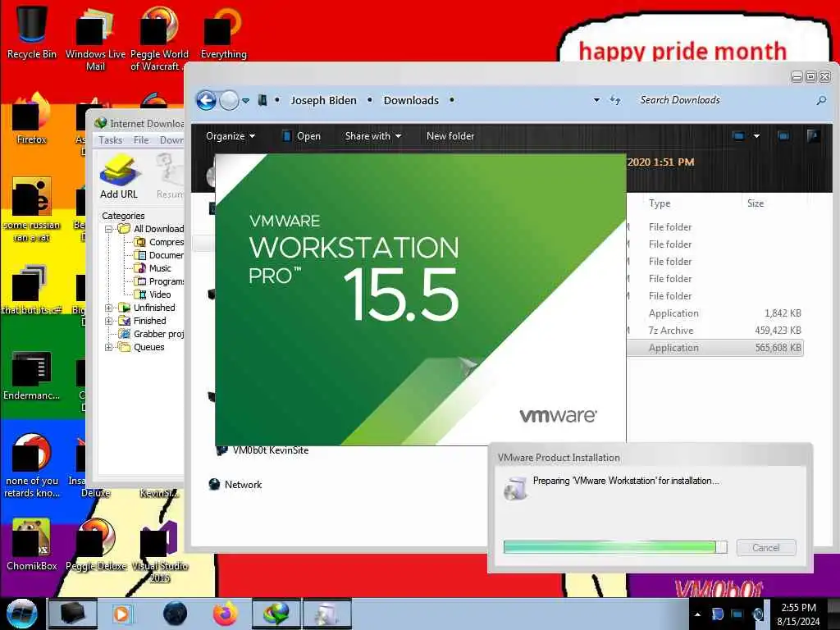Viewport: 840px width, 630px height.
Task: Select VM0b0t KevinSite in navigation pane
Action: (262, 450)
